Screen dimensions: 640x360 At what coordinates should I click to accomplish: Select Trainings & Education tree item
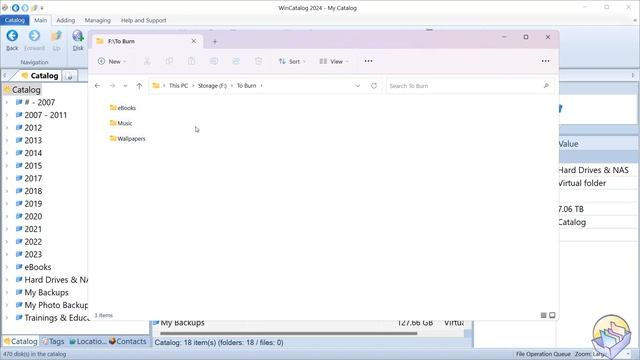tap(51, 318)
